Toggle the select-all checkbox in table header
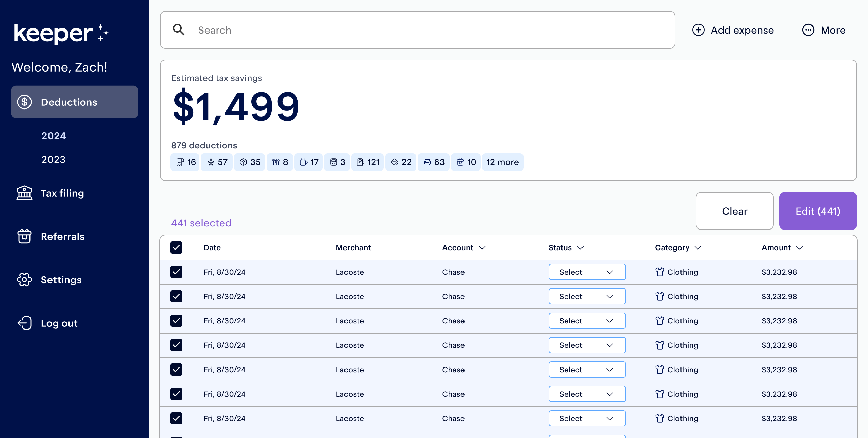This screenshot has height=438, width=868. pyautogui.click(x=176, y=247)
